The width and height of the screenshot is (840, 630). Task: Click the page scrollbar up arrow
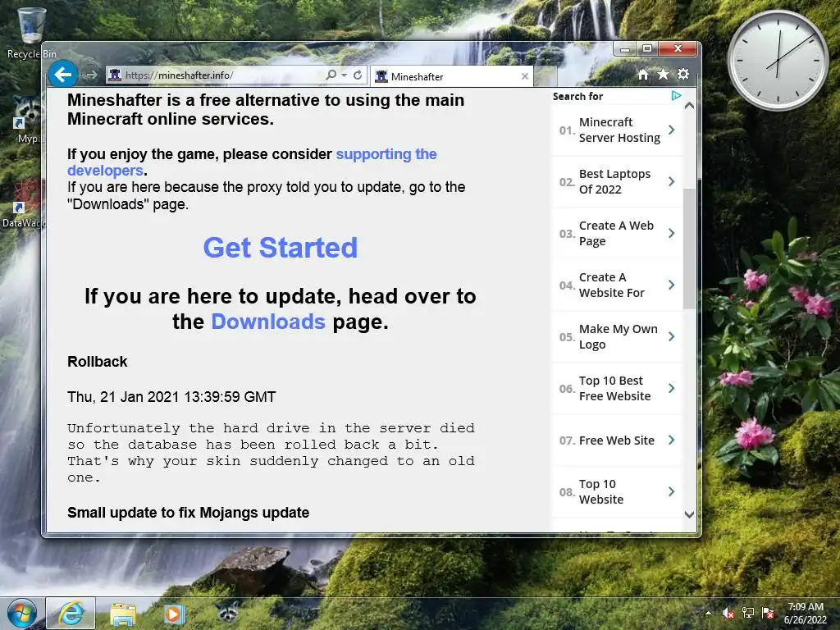click(689, 106)
